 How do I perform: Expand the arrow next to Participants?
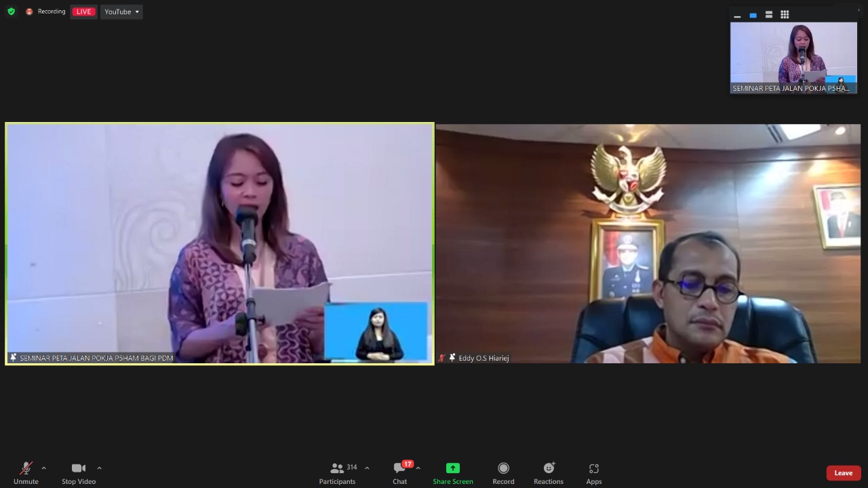(367, 468)
